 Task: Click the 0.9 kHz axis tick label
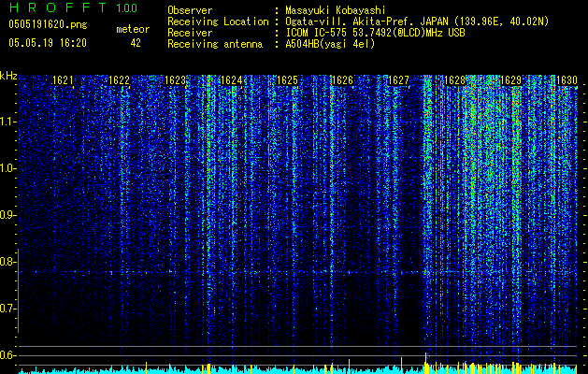click(x=8, y=215)
